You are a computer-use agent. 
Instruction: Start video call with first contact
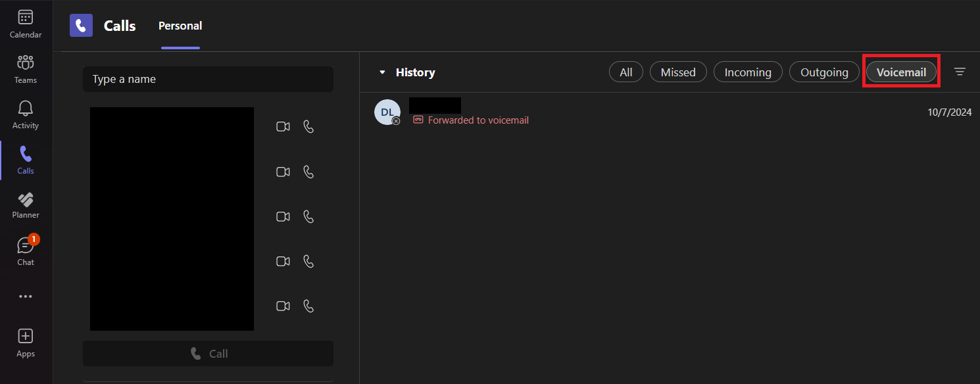pos(283,127)
